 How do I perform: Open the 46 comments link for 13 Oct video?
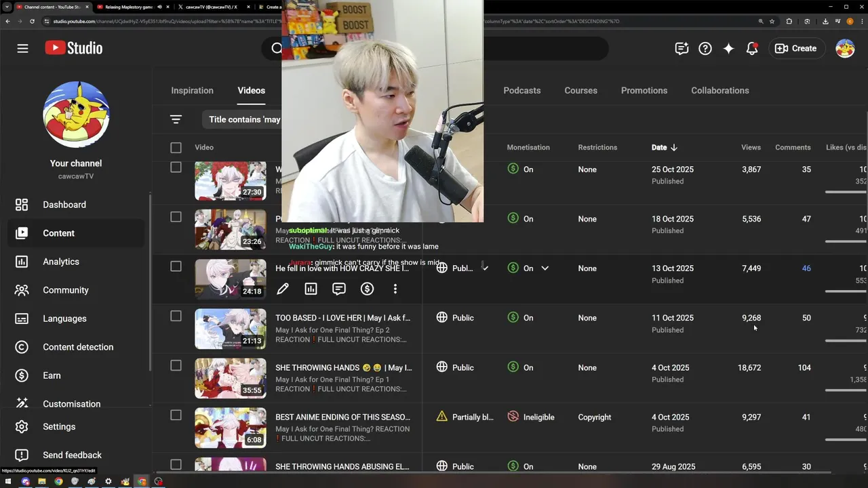coord(806,268)
